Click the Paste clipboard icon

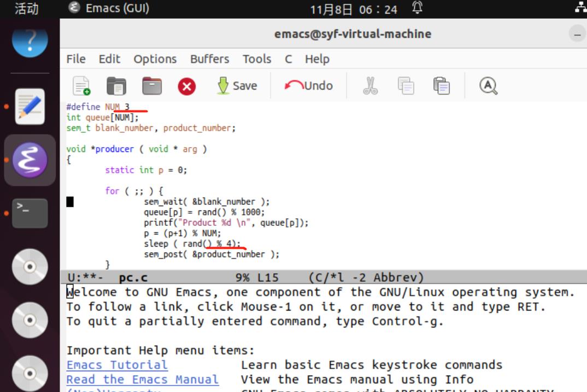442,86
